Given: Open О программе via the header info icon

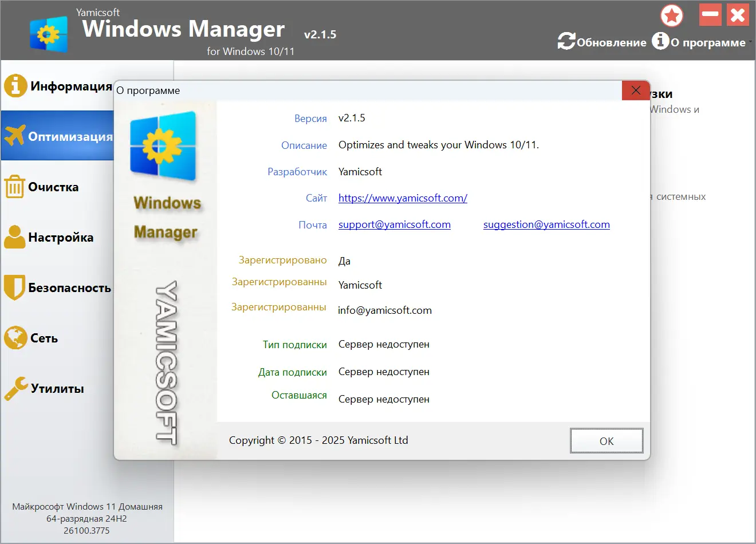Looking at the screenshot, I should click(660, 41).
